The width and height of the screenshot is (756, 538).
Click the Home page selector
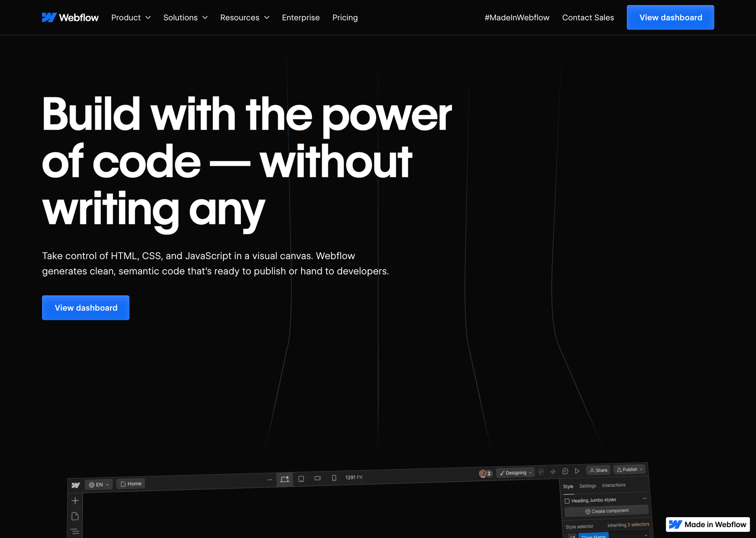click(x=131, y=484)
